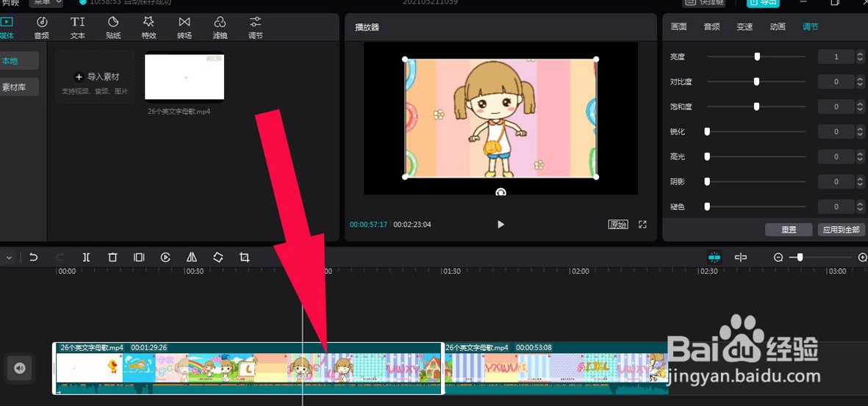The height and width of the screenshot is (406, 868).
Task: Delete the selected clip
Action: [113, 257]
